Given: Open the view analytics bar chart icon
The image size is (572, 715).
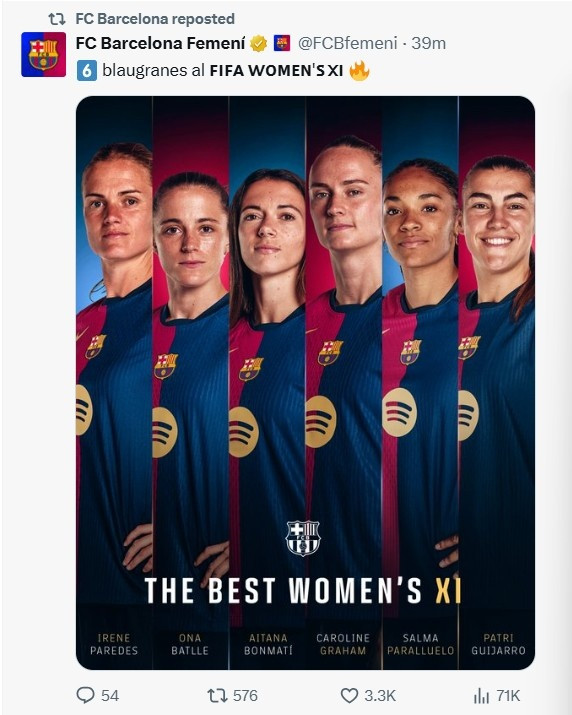Looking at the screenshot, I should click(481, 695).
